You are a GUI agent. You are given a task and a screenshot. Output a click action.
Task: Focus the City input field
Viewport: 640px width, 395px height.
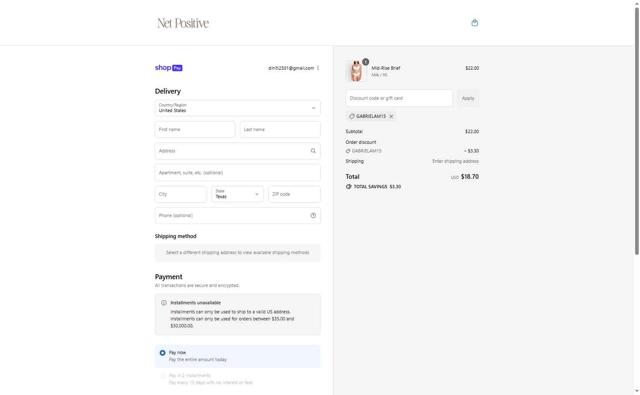coord(181,194)
